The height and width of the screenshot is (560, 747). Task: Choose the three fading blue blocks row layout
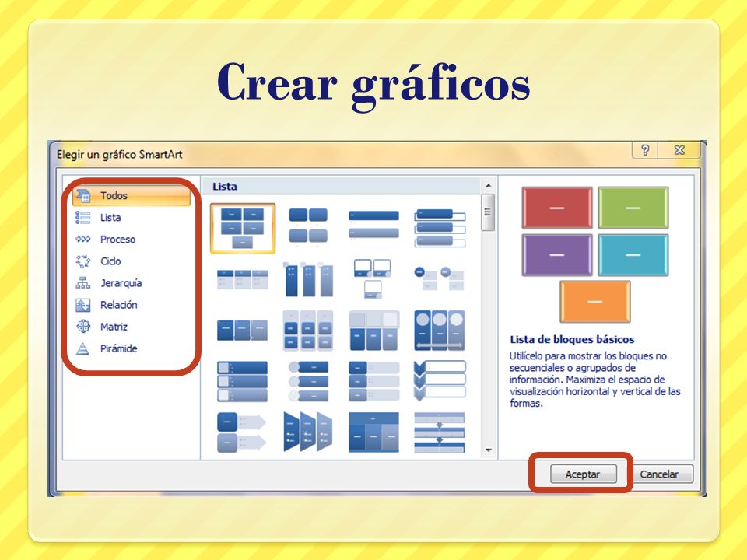243,330
